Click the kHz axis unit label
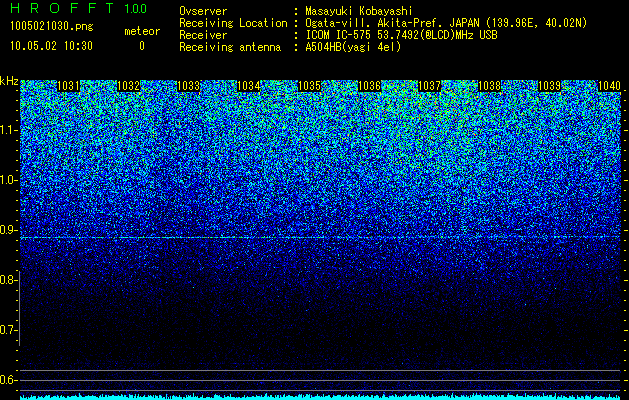Screen dimensions: 629x400 tap(9, 81)
